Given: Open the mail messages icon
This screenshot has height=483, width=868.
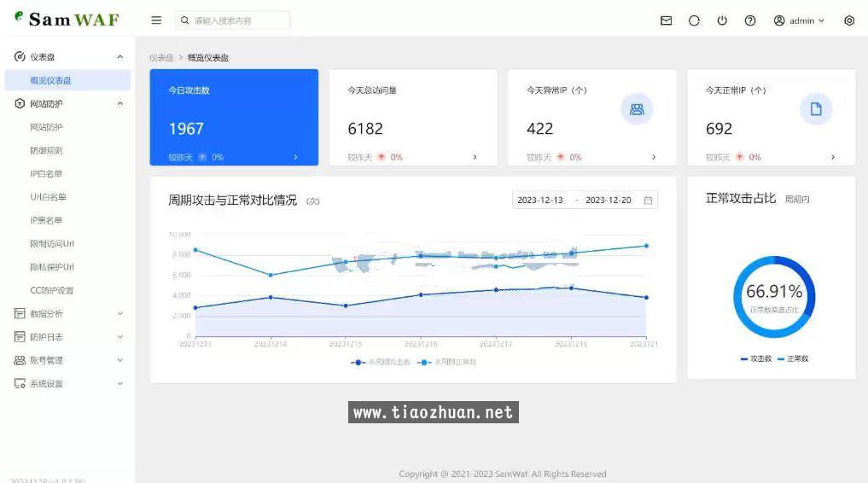Looking at the screenshot, I should tap(666, 20).
